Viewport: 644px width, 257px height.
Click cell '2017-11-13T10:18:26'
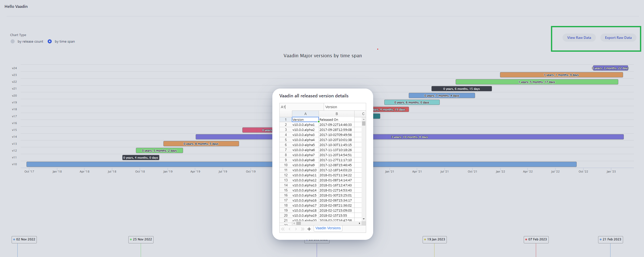[337, 150]
